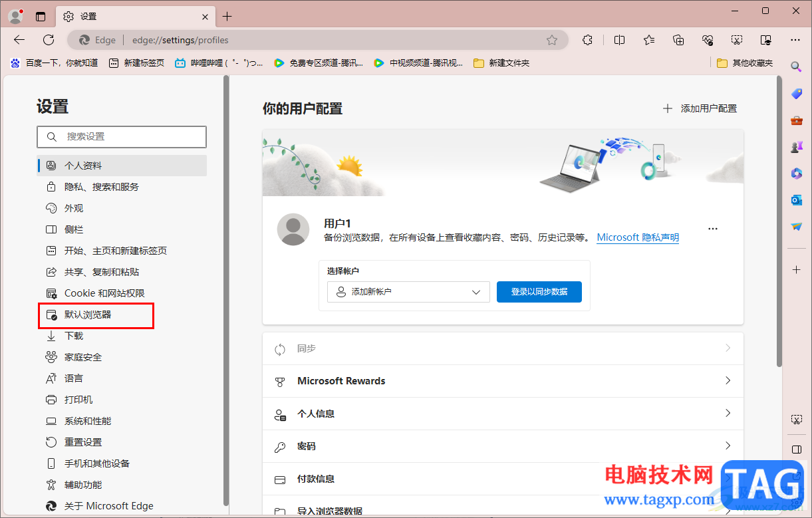Open the sidebar Games chess icon

click(x=796, y=147)
